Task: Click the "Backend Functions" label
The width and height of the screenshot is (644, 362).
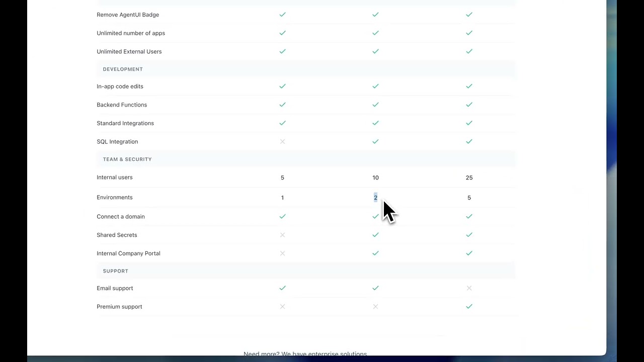Action: tap(122, 105)
